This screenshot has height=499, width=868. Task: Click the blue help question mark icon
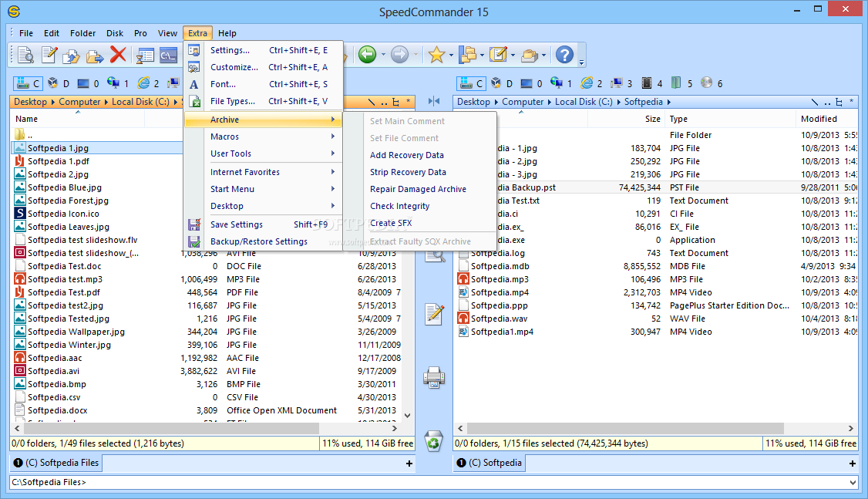tap(564, 54)
